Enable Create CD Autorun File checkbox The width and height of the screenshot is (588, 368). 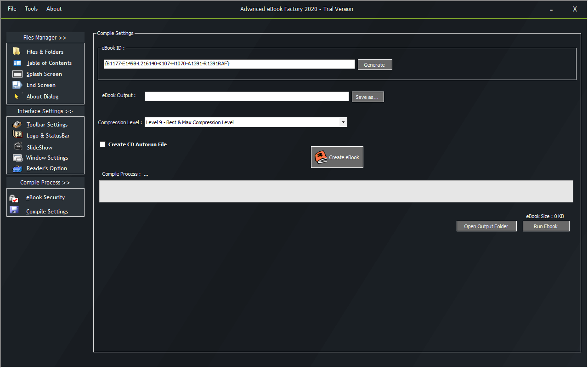[103, 144]
